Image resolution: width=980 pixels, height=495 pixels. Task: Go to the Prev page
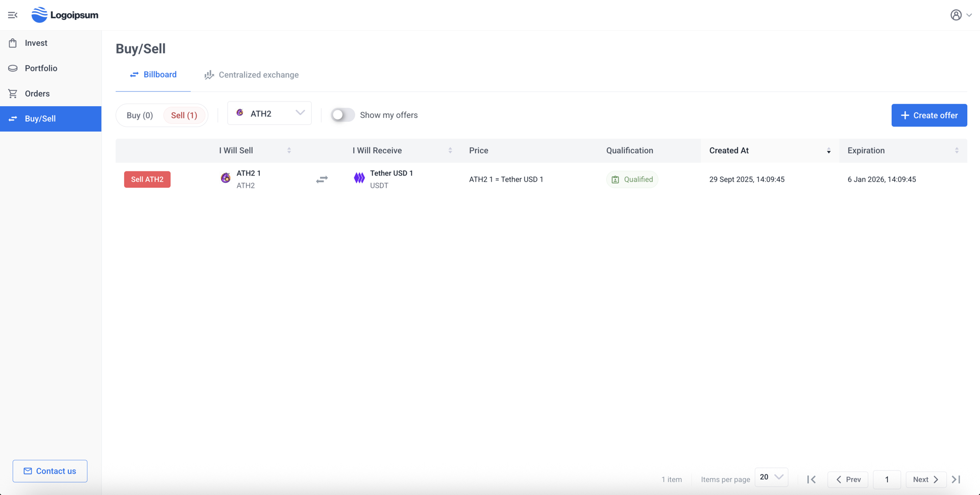[848, 480]
